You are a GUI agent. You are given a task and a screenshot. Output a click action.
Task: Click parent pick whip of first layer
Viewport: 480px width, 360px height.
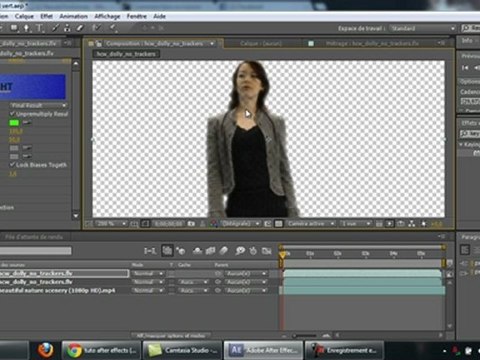pos(218,274)
